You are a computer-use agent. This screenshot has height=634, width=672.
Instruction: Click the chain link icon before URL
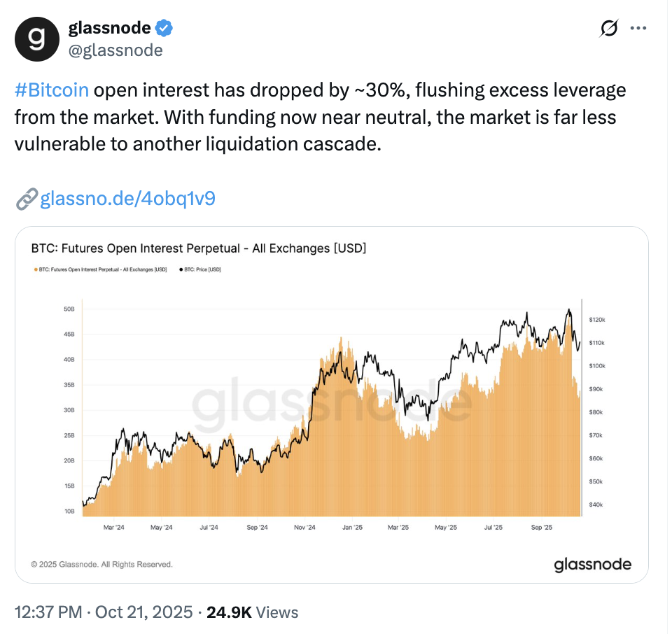[26, 199]
